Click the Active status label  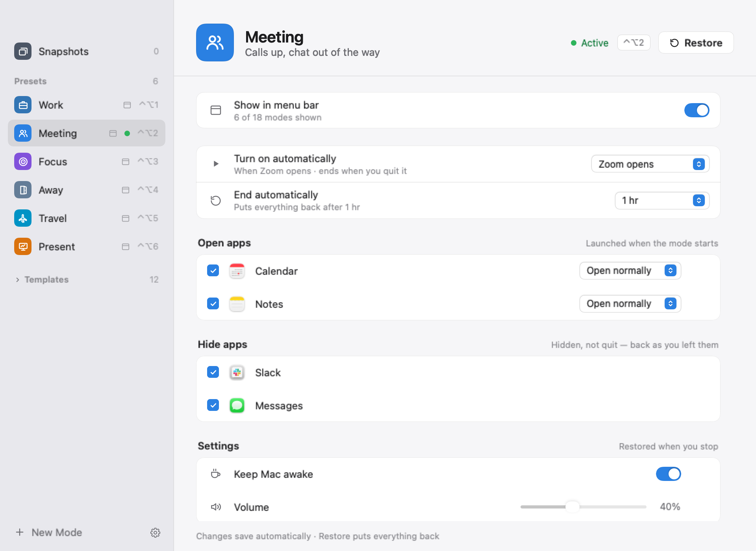(x=589, y=43)
